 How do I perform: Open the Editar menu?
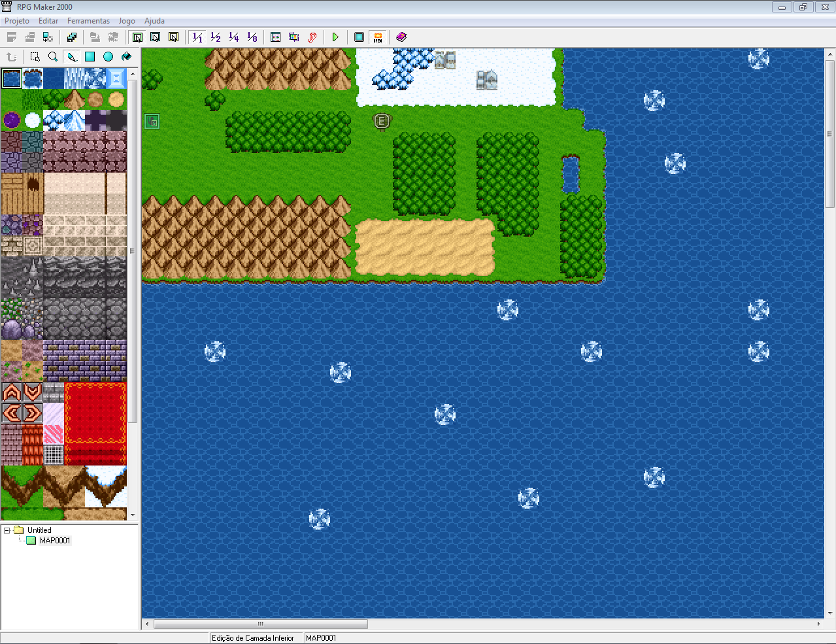click(48, 21)
